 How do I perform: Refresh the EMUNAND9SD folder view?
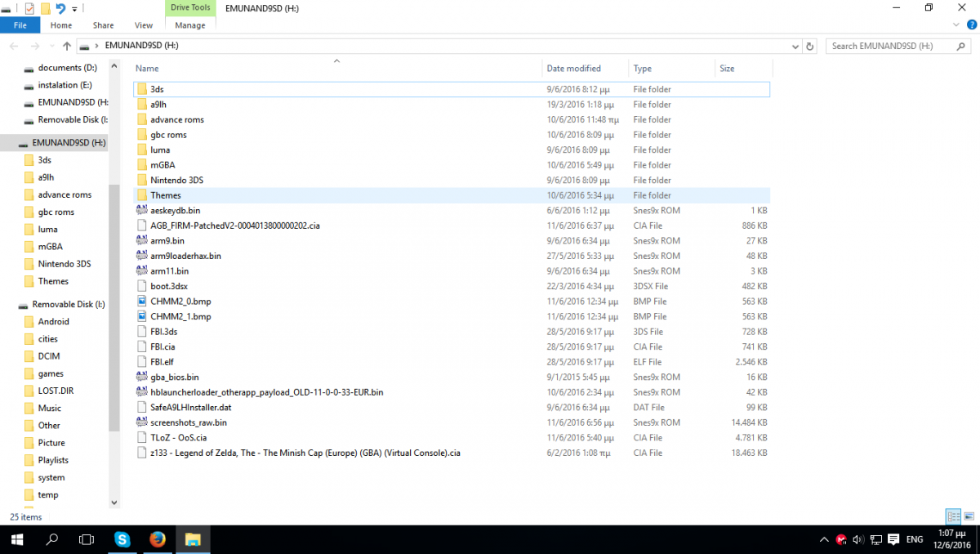[x=809, y=46]
